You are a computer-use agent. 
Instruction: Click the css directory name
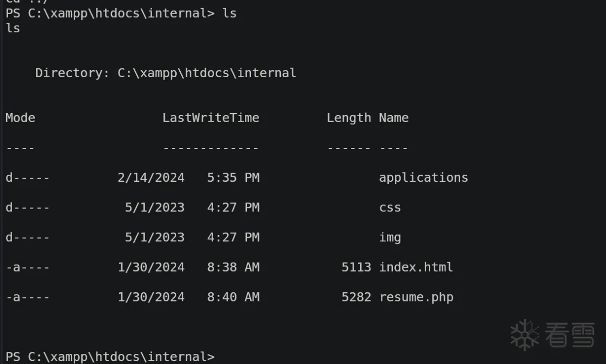click(x=390, y=207)
